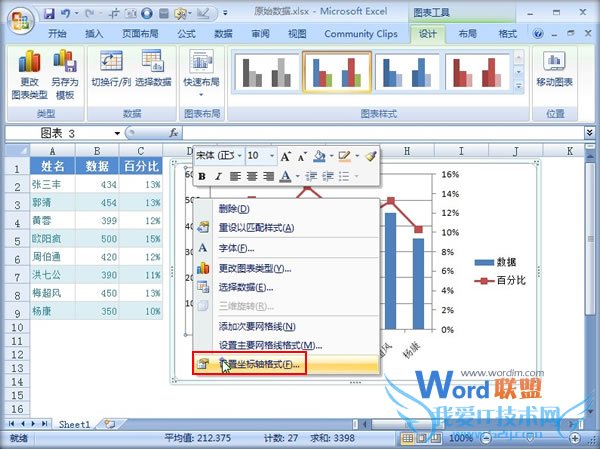
Task: Click the 数据 legend entry
Action: click(496, 262)
